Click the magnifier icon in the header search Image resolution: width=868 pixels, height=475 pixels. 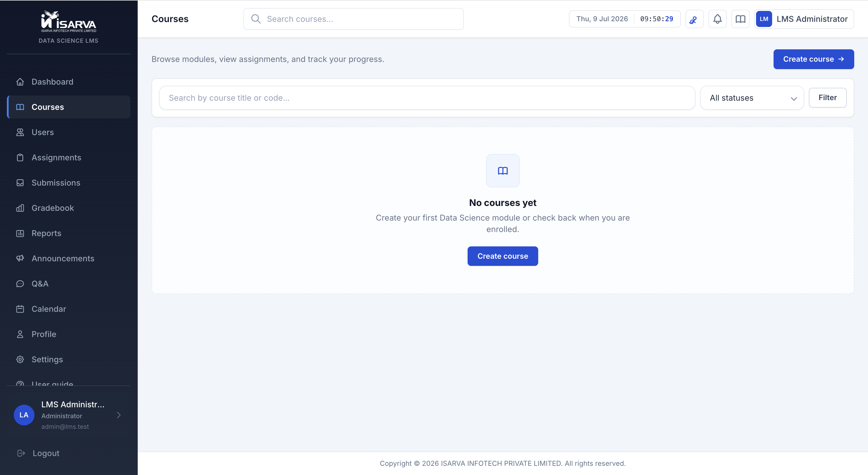256,19
